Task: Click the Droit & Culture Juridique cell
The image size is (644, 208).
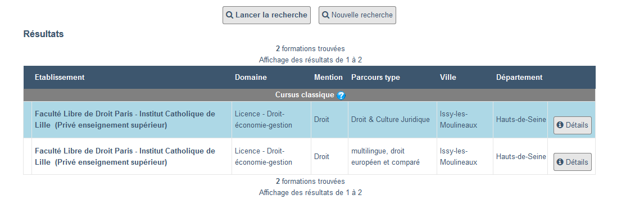Action: 392,120
